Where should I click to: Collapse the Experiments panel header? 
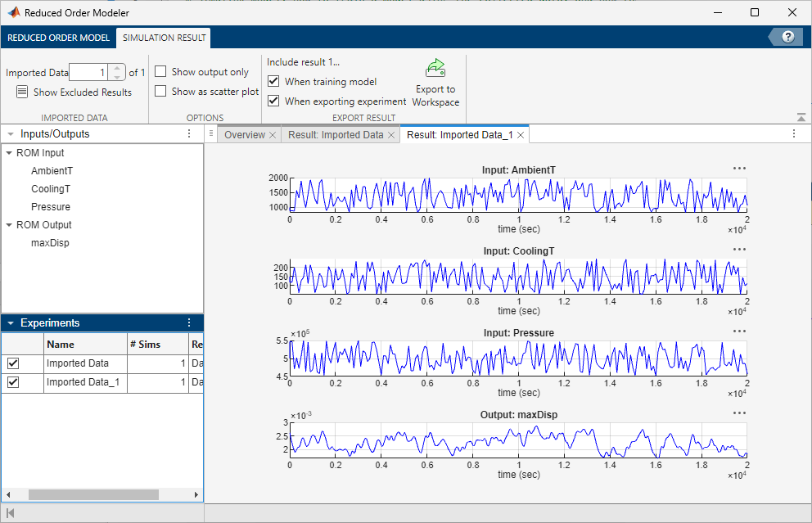tap(11, 322)
